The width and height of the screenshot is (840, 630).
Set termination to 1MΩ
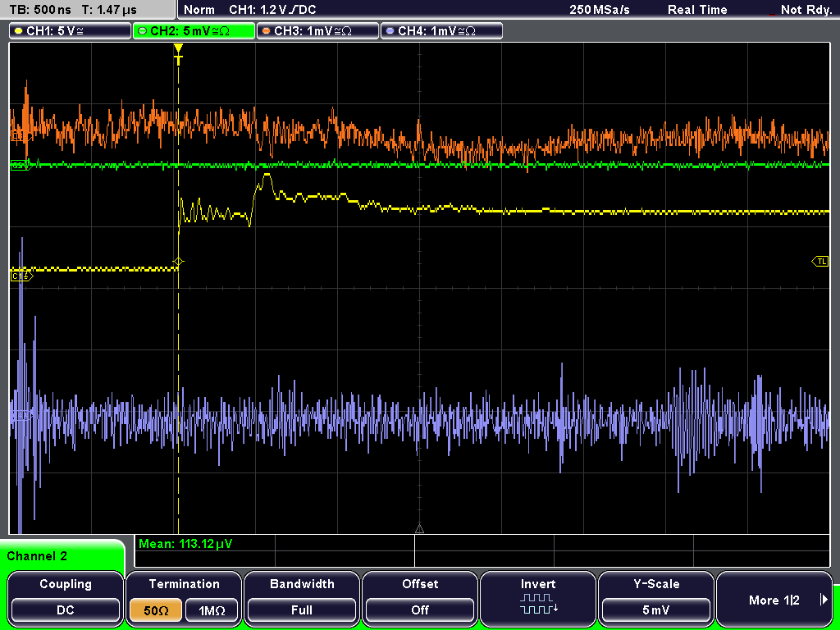[212, 609]
